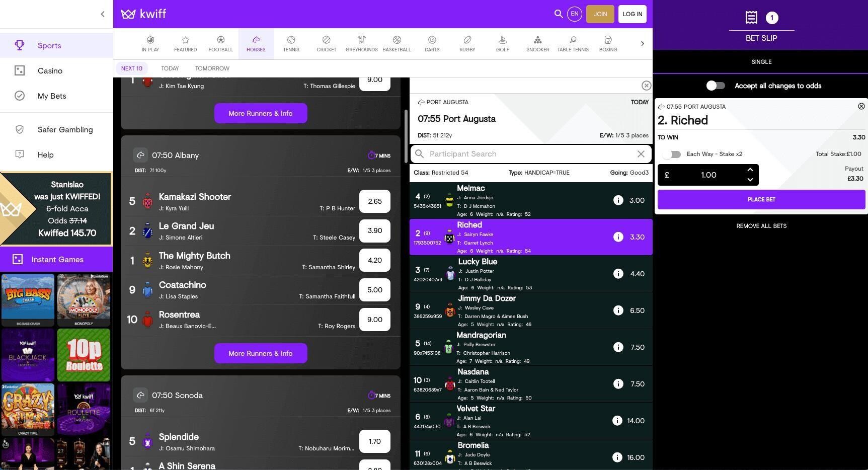Open the Darts category

pos(432,44)
